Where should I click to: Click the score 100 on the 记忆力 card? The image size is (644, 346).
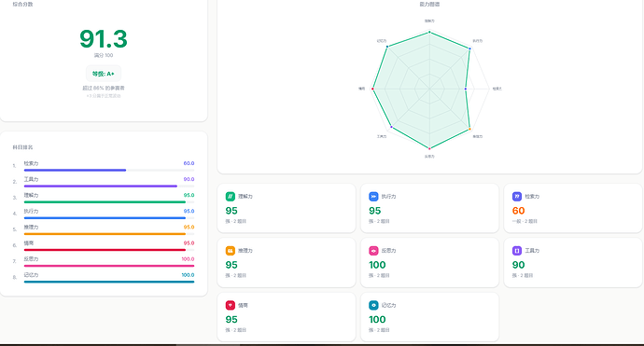pos(377,319)
